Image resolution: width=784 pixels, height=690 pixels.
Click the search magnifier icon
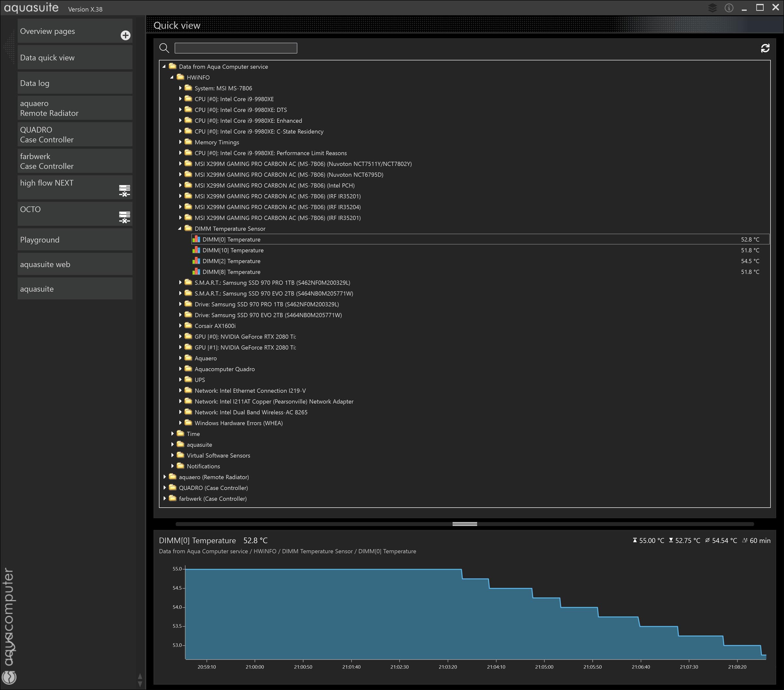coord(164,48)
